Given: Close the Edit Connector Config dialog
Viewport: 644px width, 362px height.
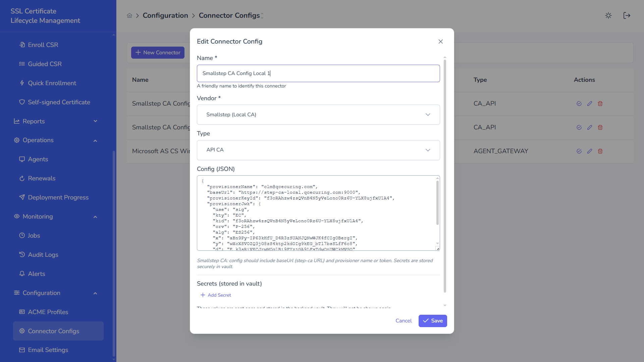Looking at the screenshot, I should (440, 42).
